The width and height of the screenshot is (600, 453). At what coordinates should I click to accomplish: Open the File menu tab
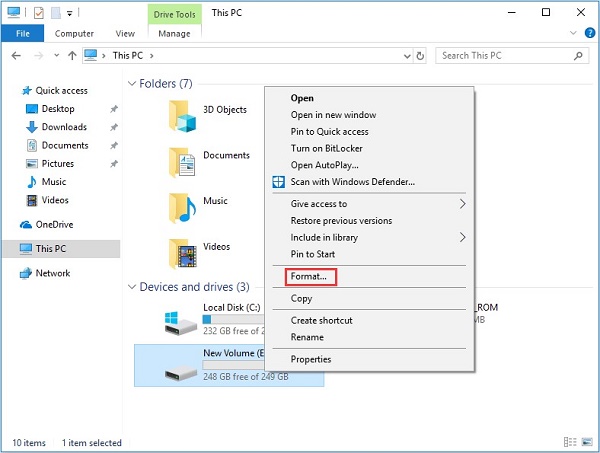point(22,33)
